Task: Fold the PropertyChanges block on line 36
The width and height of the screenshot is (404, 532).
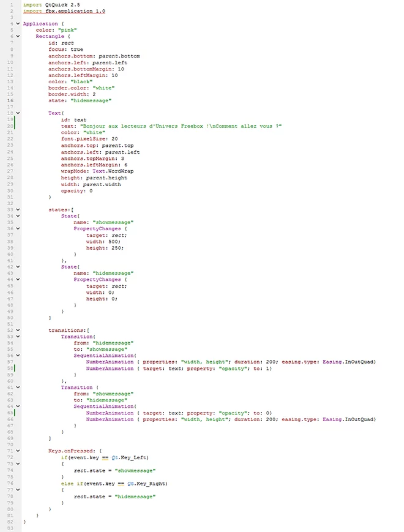Action: coord(18,228)
